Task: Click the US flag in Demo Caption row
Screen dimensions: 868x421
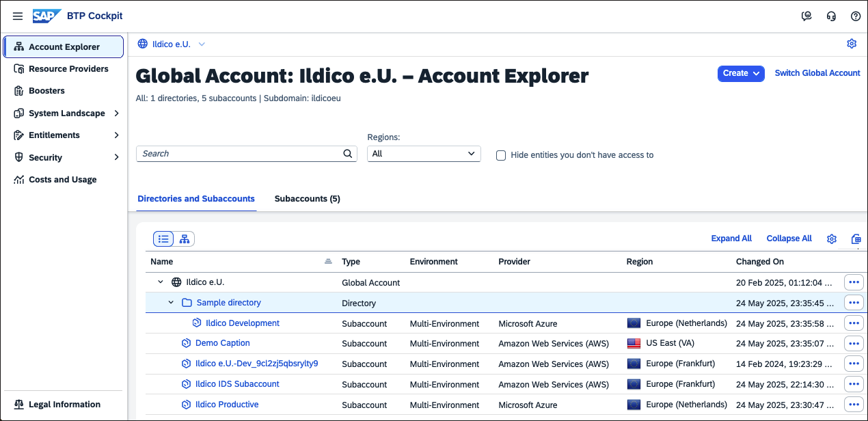Action: click(634, 343)
